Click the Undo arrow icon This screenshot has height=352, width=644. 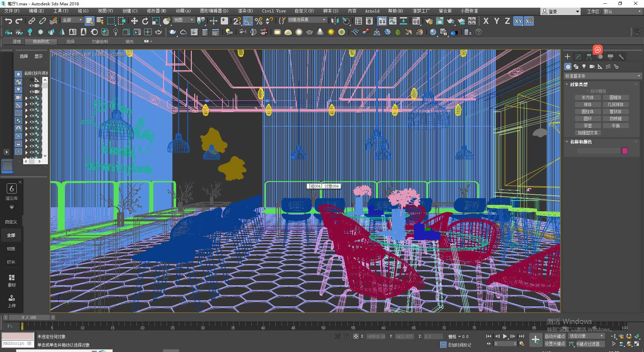click(8, 21)
